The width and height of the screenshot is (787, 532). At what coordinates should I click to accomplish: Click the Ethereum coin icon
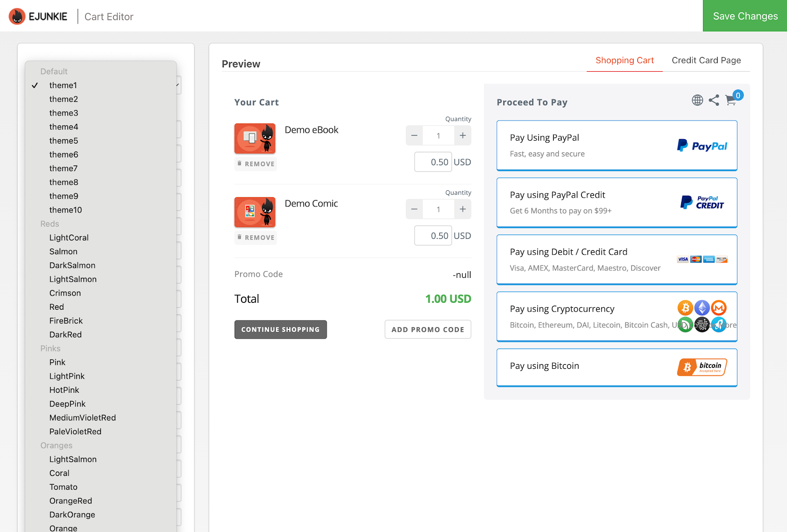[702, 308]
